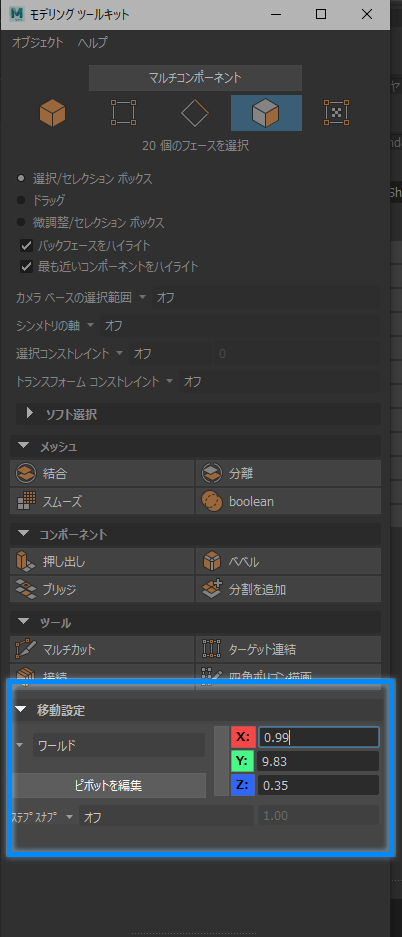Select UV selection mode icon

(x=336, y=113)
